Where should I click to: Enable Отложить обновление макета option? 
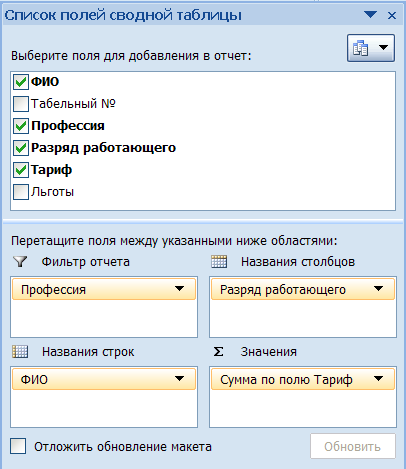point(18,446)
